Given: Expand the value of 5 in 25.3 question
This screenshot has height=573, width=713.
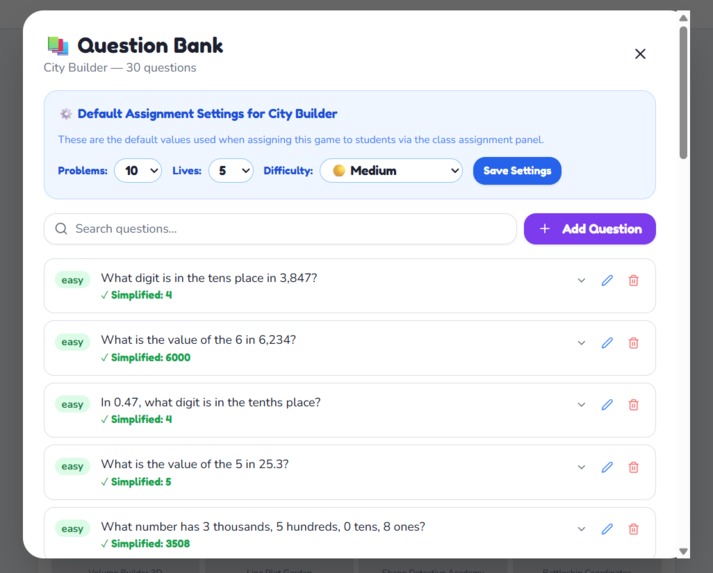Looking at the screenshot, I should pyautogui.click(x=581, y=467).
